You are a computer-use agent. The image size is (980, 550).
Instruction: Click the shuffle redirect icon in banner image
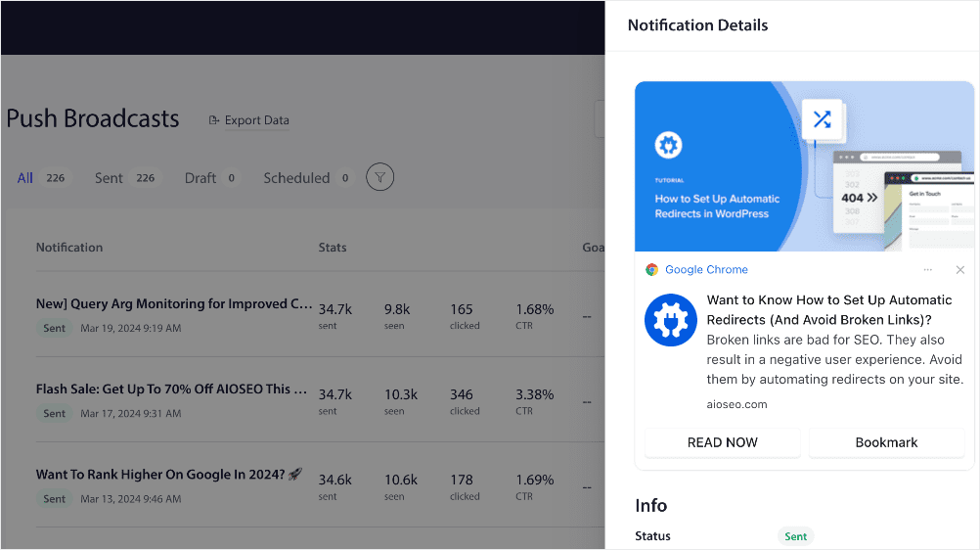pyautogui.click(x=822, y=118)
